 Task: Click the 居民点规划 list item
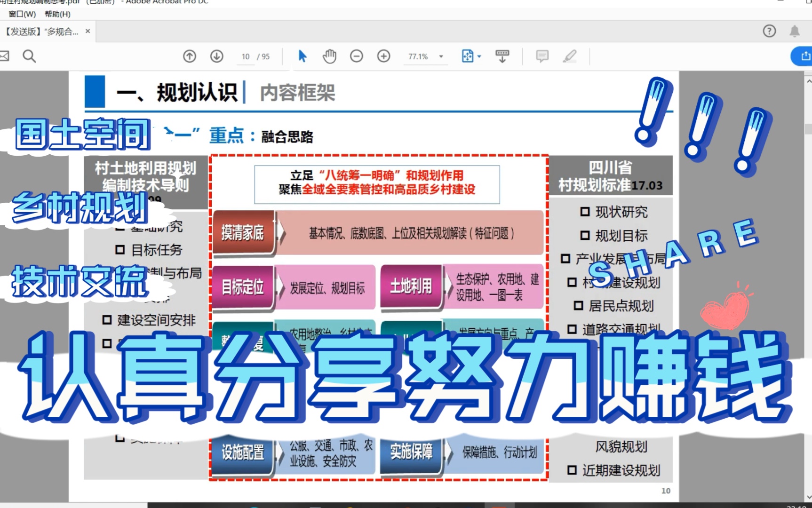(x=613, y=306)
